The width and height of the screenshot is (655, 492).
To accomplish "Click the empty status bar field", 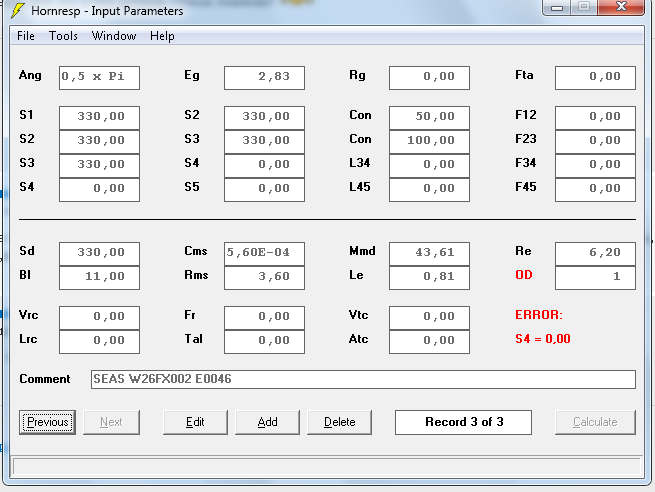I will click(x=327, y=466).
